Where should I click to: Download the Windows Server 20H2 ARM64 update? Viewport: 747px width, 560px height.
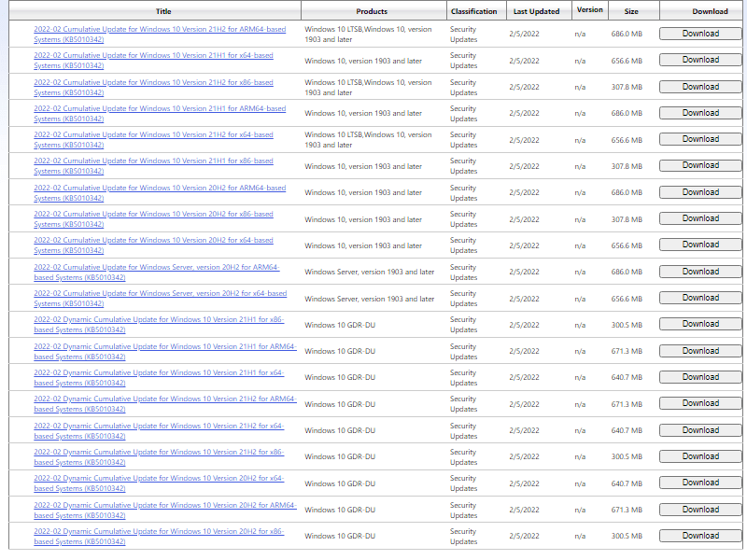[x=700, y=272]
